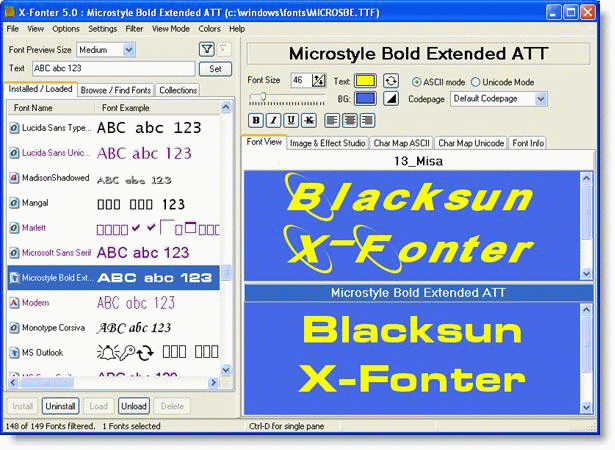
Task: Toggle Italic formatting button
Action: [x=273, y=120]
